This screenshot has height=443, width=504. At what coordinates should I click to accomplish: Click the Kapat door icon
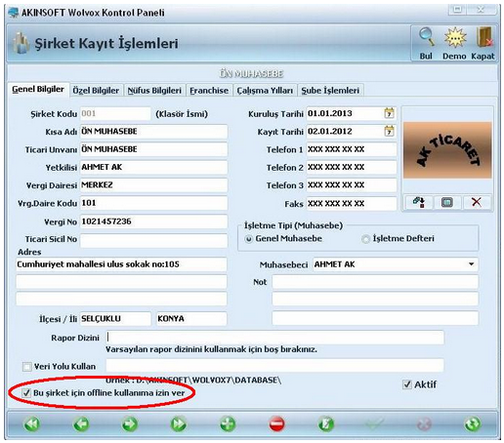(x=483, y=37)
